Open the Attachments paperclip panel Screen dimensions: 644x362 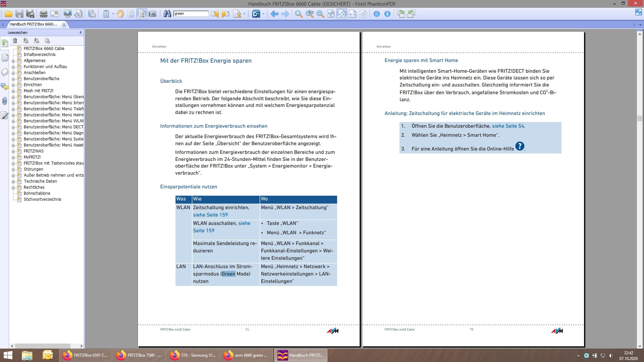click(x=5, y=101)
